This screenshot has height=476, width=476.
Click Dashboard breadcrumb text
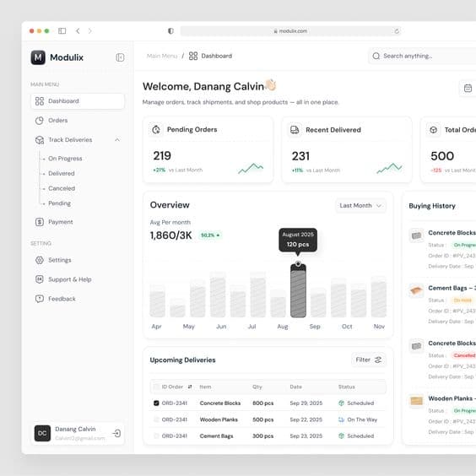pos(217,56)
